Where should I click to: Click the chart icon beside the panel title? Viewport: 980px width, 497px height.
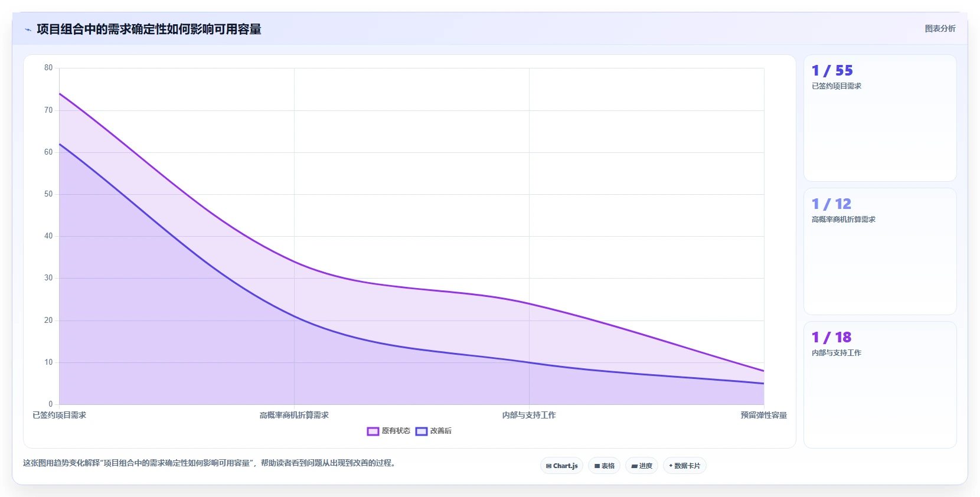click(x=28, y=30)
